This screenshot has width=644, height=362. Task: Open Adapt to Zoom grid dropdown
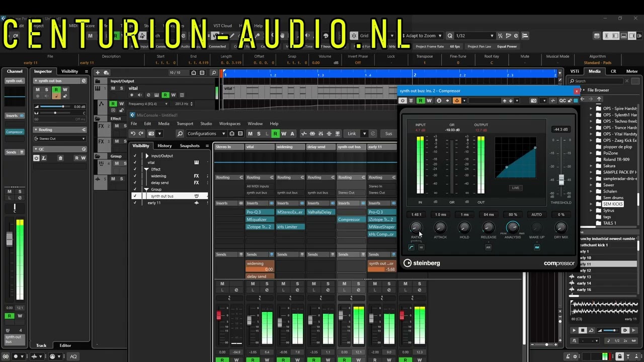pyautogui.click(x=424, y=36)
